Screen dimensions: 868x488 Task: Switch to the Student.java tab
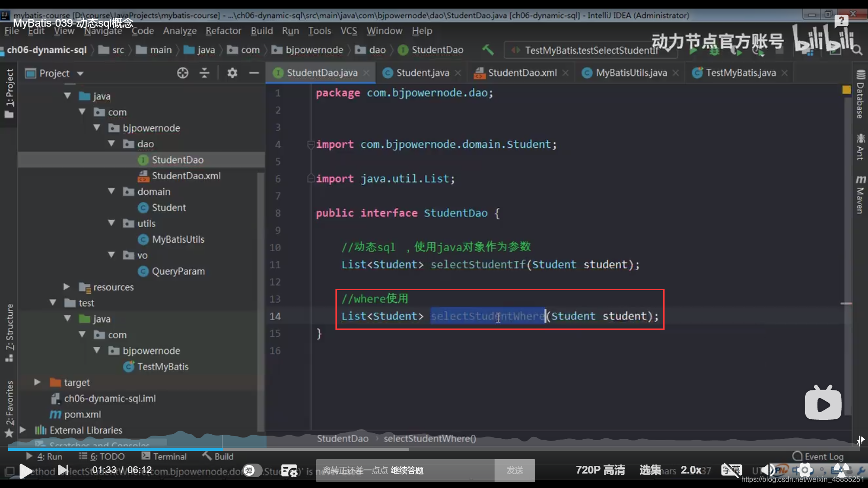pyautogui.click(x=423, y=73)
